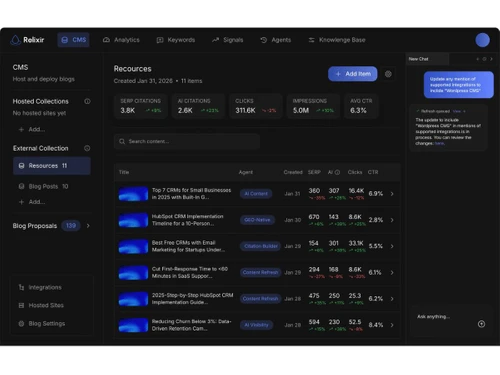Click the AI column info icon
Image resolution: width=500 pixels, height=375 pixels.
(x=337, y=172)
